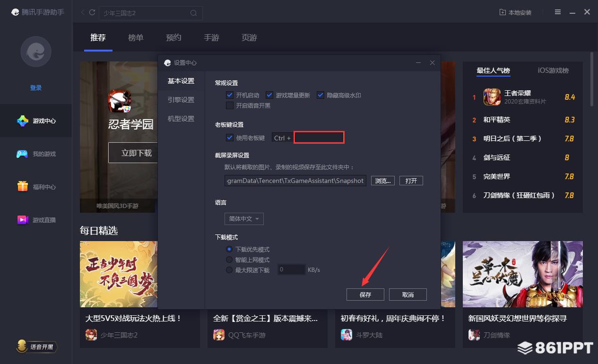
Task: Click QQ飞车手游 small game icon
Action: point(218,335)
